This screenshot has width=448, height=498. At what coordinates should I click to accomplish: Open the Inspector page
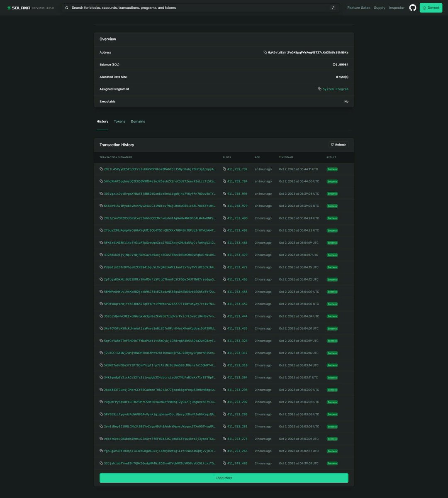pos(397,8)
